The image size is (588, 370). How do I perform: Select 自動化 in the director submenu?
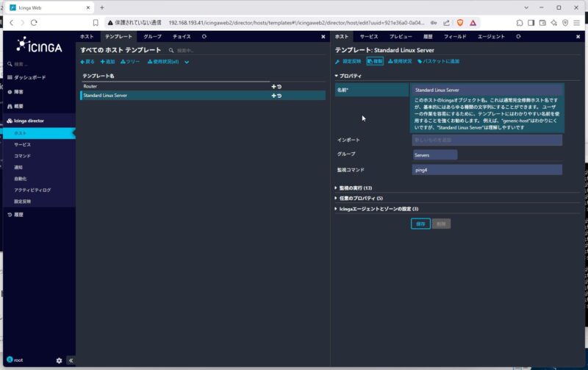tap(21, 179)
